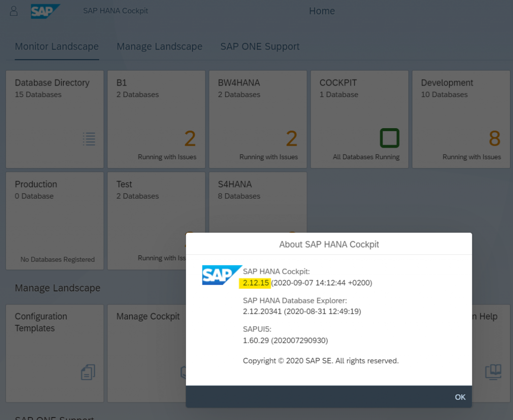Click the COCKPIT green square status icon
This screenshot has width=513, height=420.
[389, 138]
